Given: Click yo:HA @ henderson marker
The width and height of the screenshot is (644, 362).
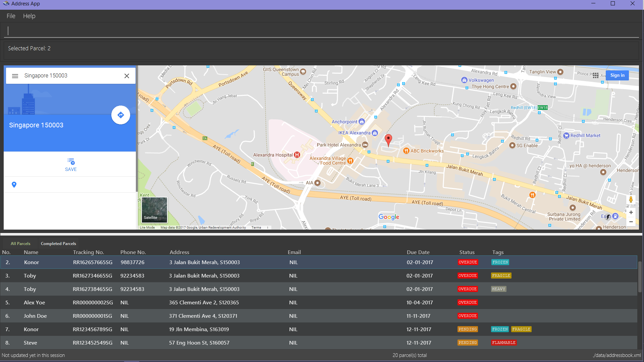Looking at the screenshot, I should [x=603, y=172].
